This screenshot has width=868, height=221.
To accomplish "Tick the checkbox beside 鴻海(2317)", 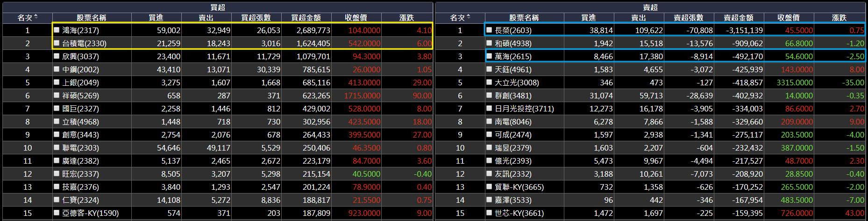I will [57, 30].
